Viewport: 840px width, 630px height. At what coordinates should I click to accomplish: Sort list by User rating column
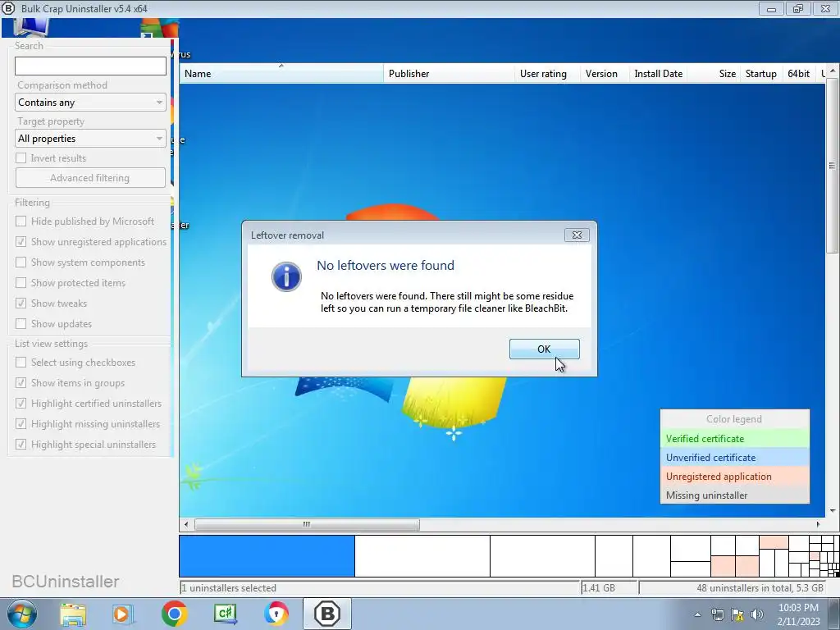(547, 73)
